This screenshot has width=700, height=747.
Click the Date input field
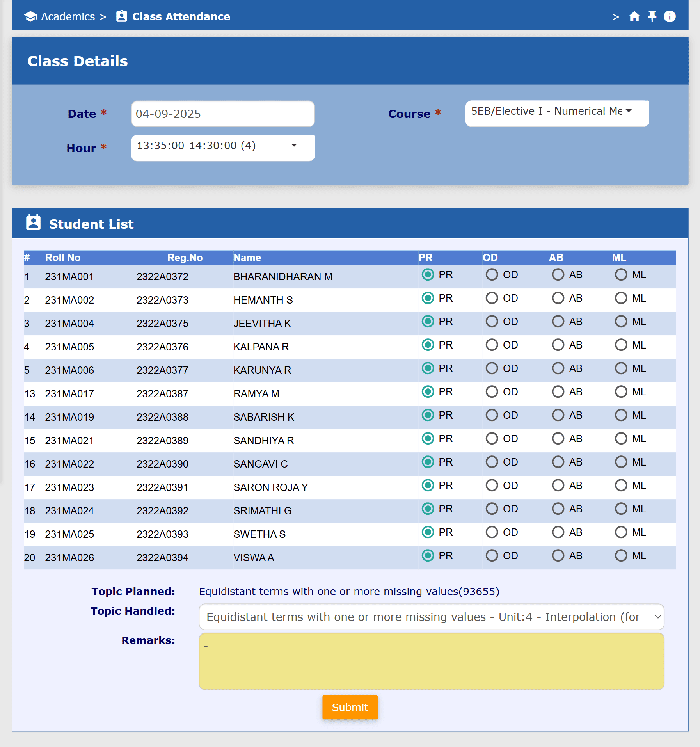pos(223,114)
